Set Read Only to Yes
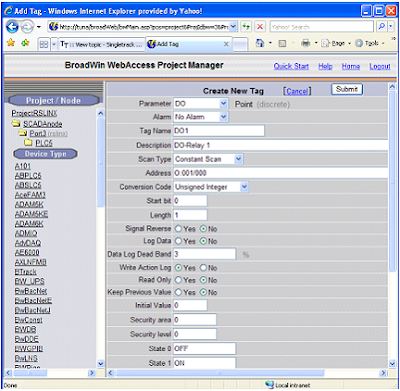The image size is (400, 391). tap(178, 280)
